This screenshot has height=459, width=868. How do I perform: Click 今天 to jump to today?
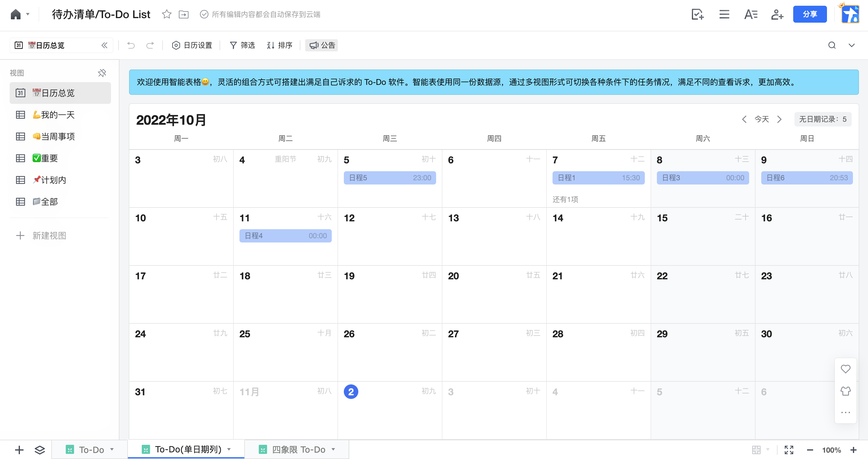click(762, 119)
